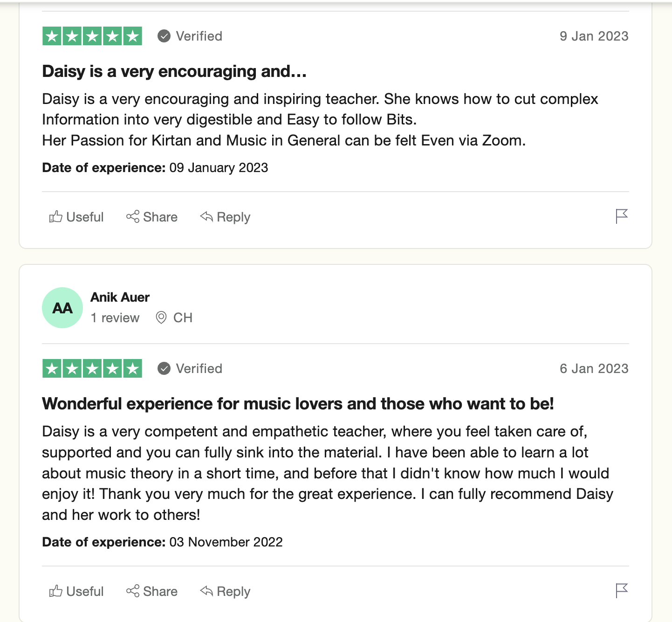
Task: Open review titled Wonderful experience for music lovers
Action: click(298, 404)
